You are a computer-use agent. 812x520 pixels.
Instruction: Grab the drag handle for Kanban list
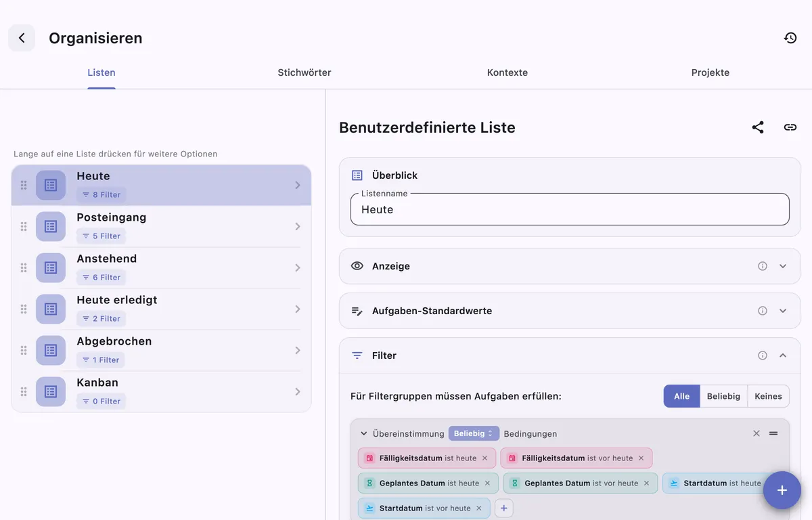24,392
